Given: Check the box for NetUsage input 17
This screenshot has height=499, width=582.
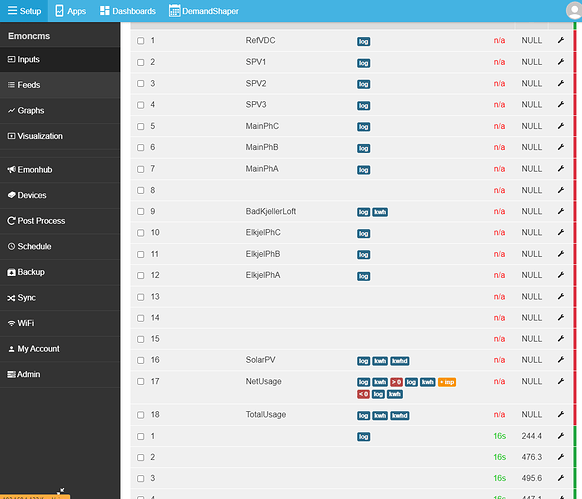Looking at the screenshot, I should (x=141, y=382).
